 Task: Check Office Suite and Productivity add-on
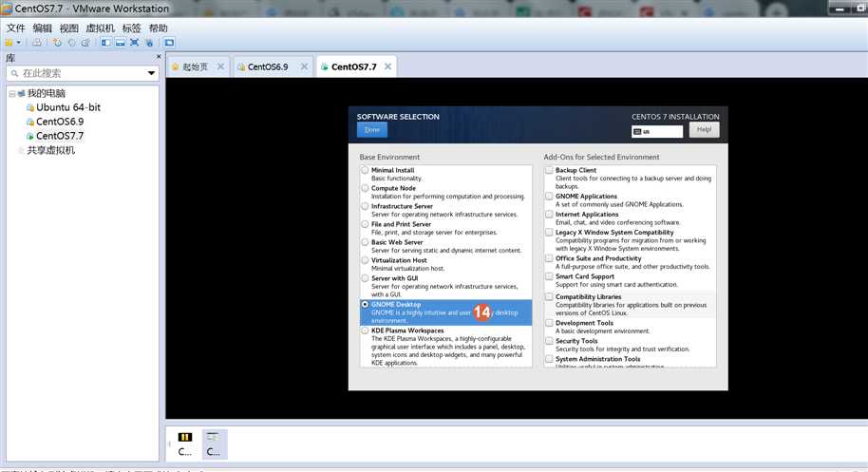(549, 258)
